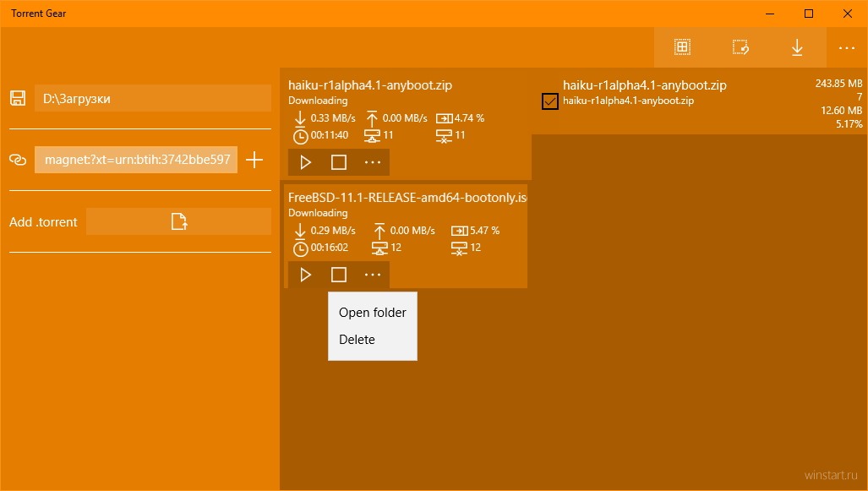Click the select-all grid icon in top toolbar
868x491 pixels.
click(682, 47)
